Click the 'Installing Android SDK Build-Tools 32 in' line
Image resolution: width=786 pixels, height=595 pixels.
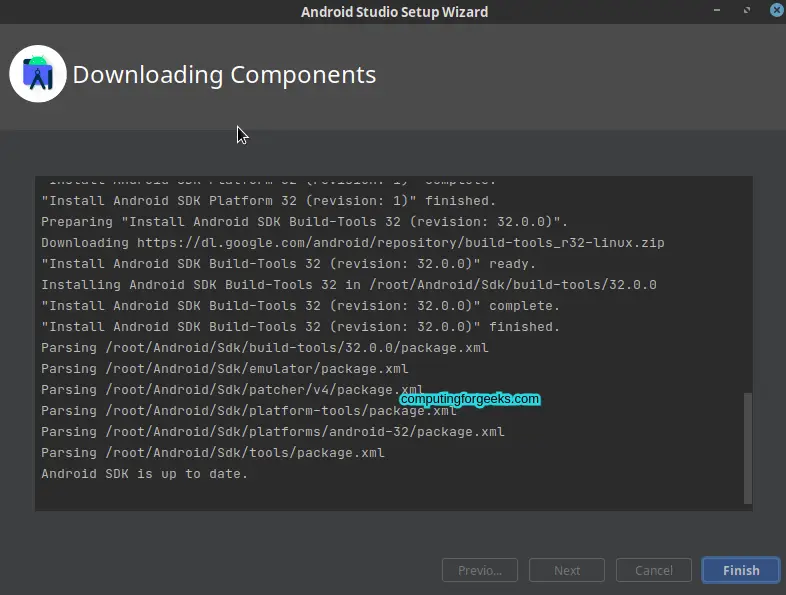pos(349,284)
